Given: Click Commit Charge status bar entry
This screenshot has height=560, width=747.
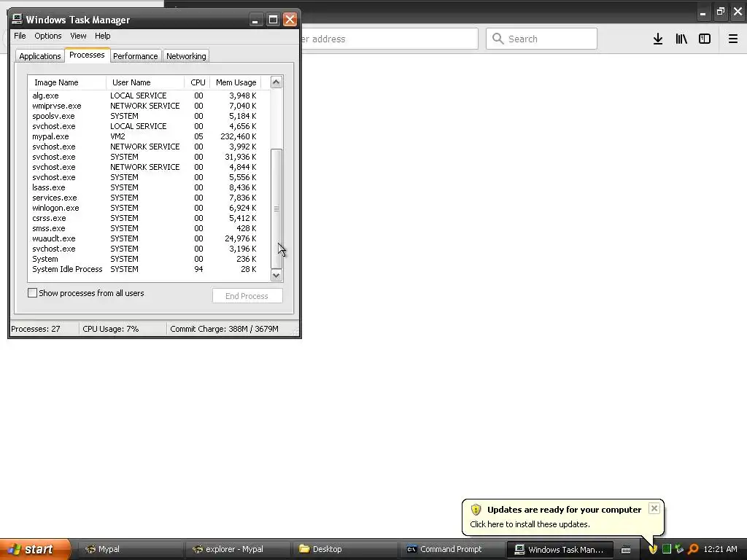Looking at the screenshot, I should pos(225,329).
